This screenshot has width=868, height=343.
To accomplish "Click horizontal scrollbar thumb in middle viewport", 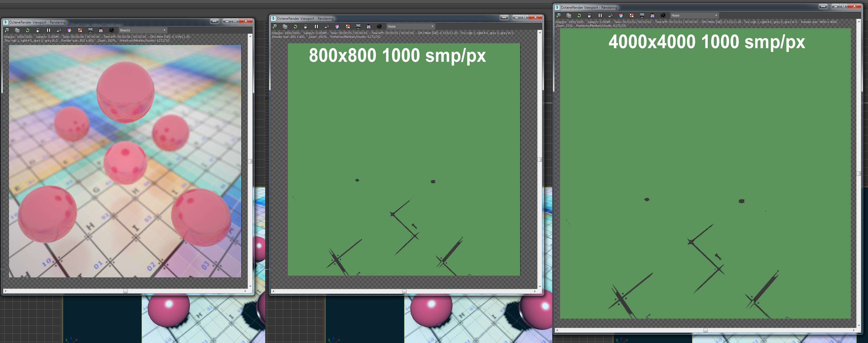I will [x=404, y=291].
